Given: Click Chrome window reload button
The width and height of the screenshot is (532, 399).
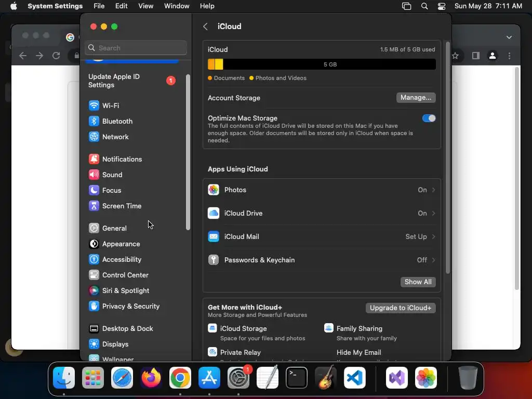Looking at the screenshot, I should 56,56.
